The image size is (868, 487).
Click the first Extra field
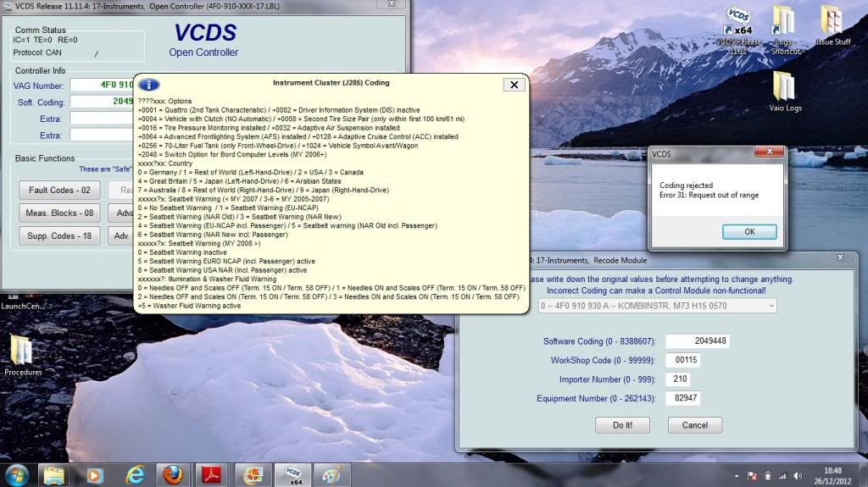click(102, 119)
